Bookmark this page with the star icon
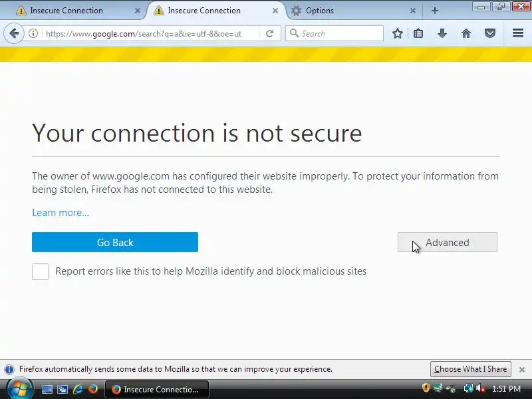Viewport: 532px width, 399px height. (x=397, y=33)
